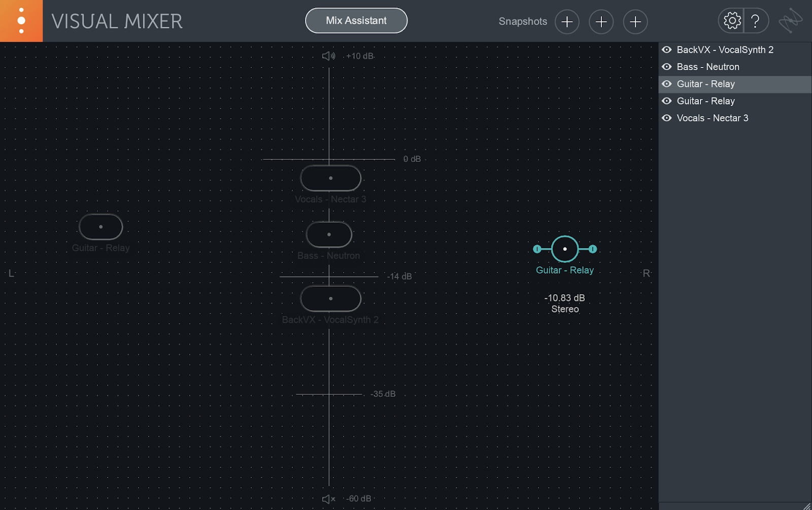Click the Stereo label under Guitar - Relay
Viewport: 812px width, 510px height.
coord(565,309)
